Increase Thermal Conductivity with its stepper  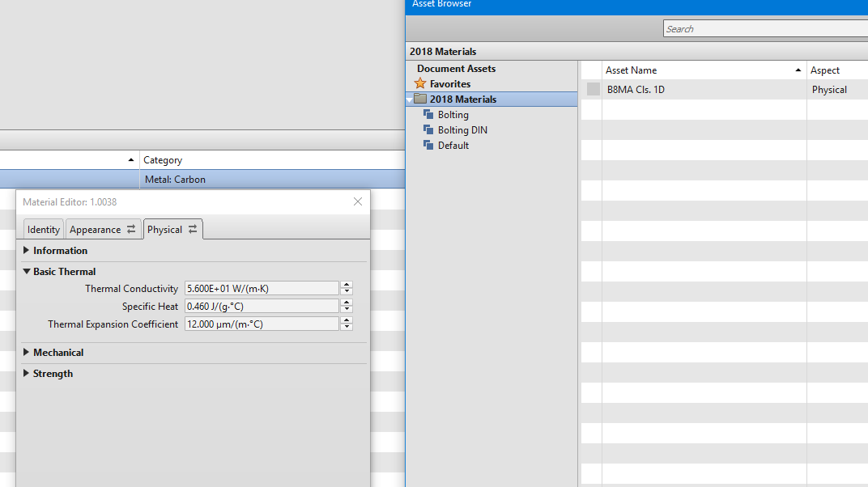(347, 284)
